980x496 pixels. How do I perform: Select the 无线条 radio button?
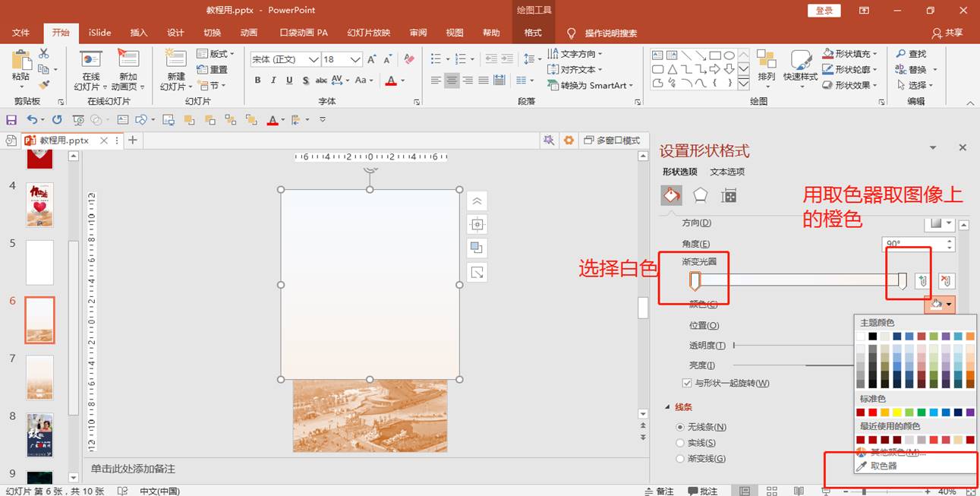(680, 427)
